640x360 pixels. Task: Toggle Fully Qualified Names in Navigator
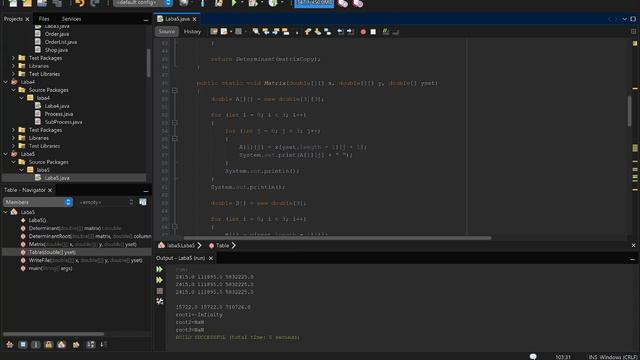[76, 344]
